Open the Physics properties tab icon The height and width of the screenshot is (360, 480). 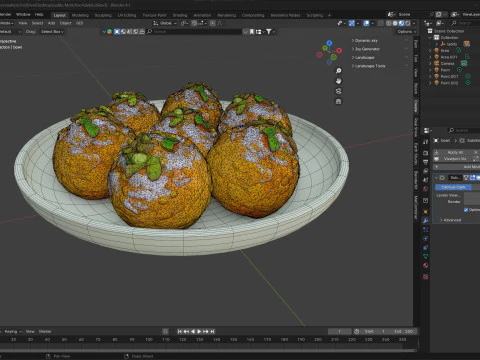point(426,239)
